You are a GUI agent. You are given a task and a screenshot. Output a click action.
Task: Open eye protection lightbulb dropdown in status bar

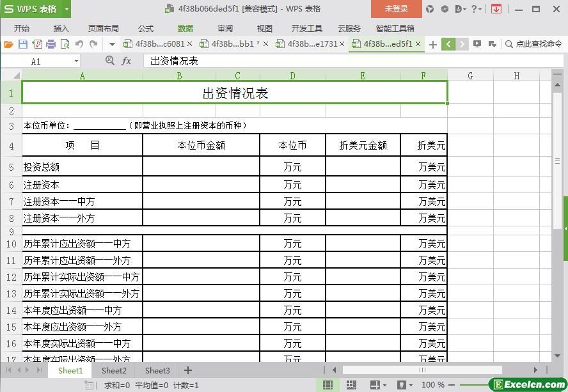[405, 385]
